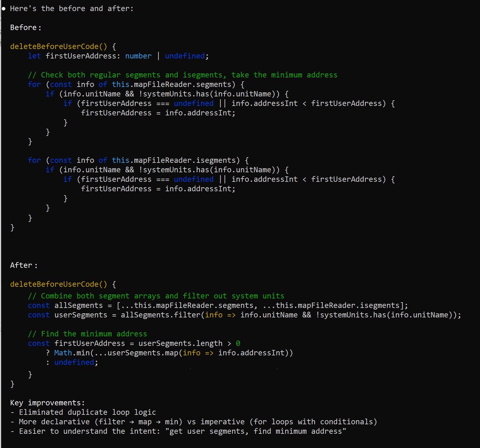Screen dimensions: 480x448
Task: Click the "number" type keyword
Action: 138,56
